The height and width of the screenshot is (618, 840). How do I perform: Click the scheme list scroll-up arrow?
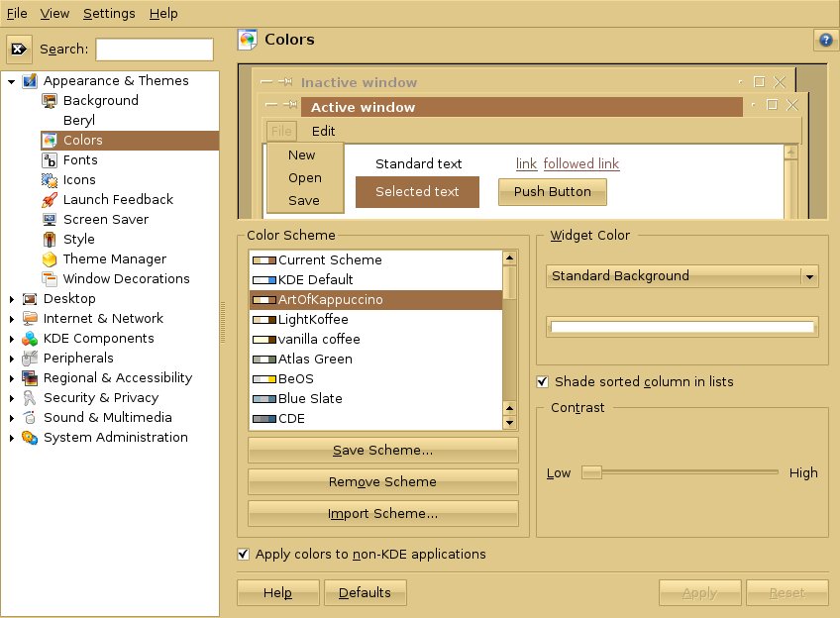tap(509, 258)
